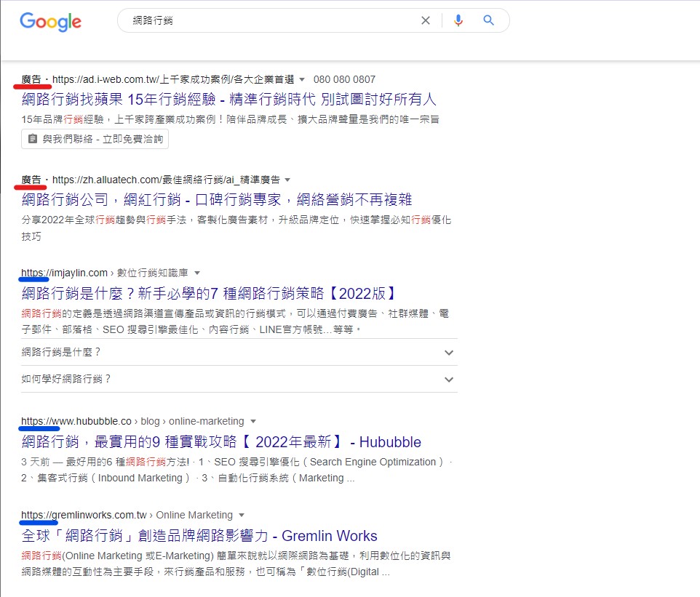Viewport: 700px width, 597px height.
Task: Open the Gremlin Works result link
Action: tap(199, 536)
